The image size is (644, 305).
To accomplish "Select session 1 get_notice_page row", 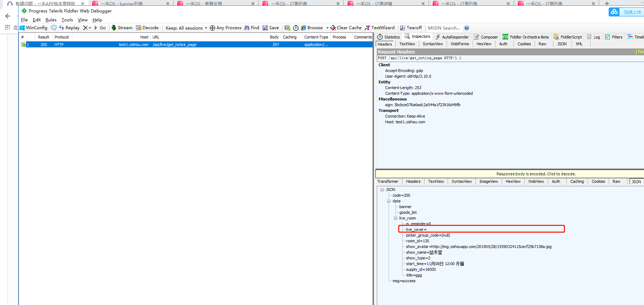I will coord(196,45).
